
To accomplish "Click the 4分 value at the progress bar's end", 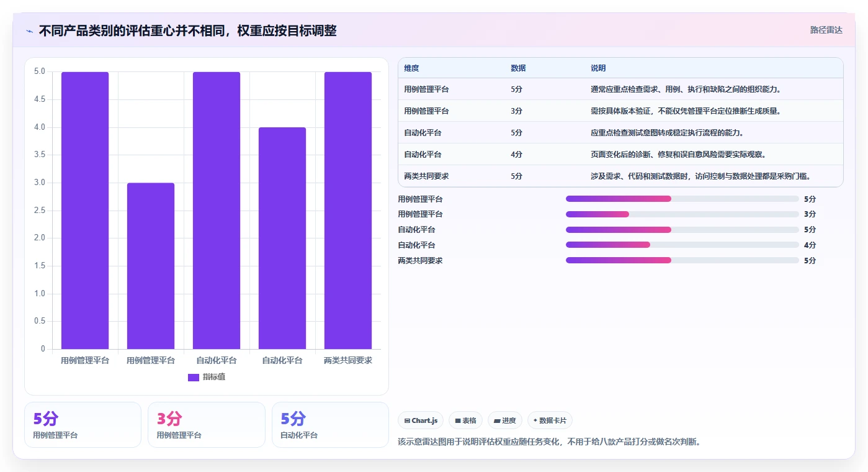I will (x=810, y=245).
